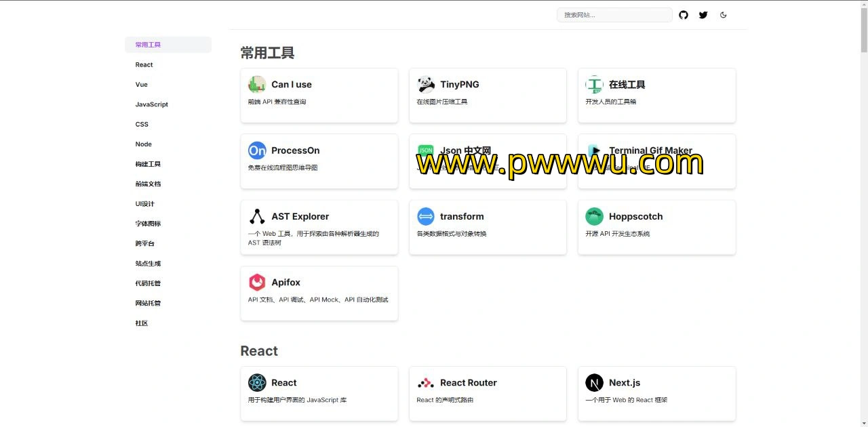
Task: Open the GitHub icon link
Action: (684, 15)
